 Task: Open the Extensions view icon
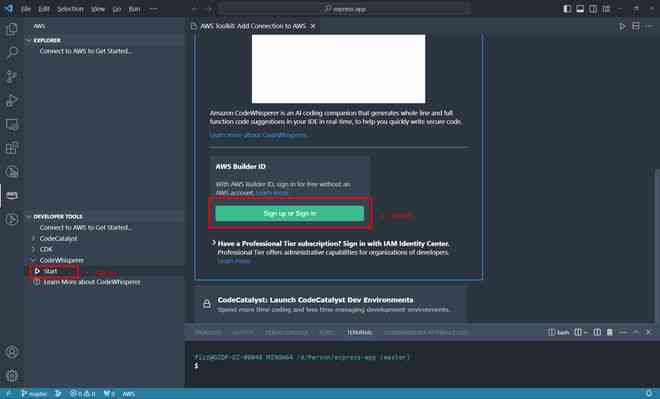[x=12, y=148]
